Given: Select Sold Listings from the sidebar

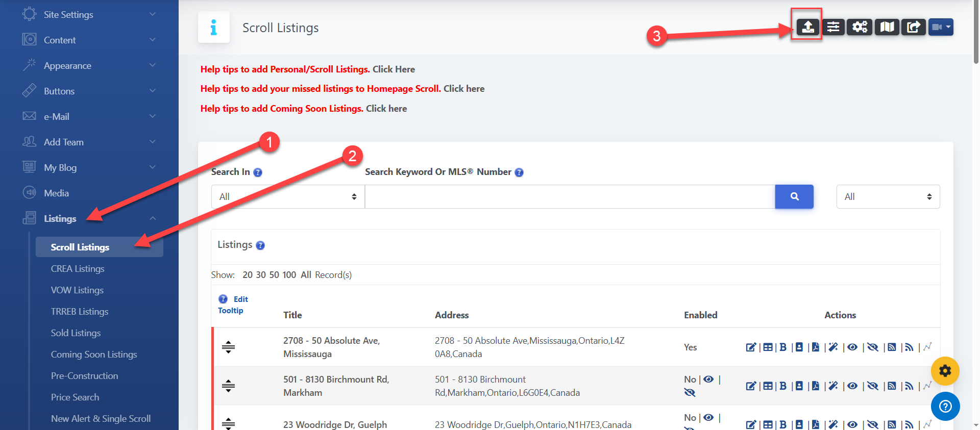Looking at the screenshot, I should point(76,333).
